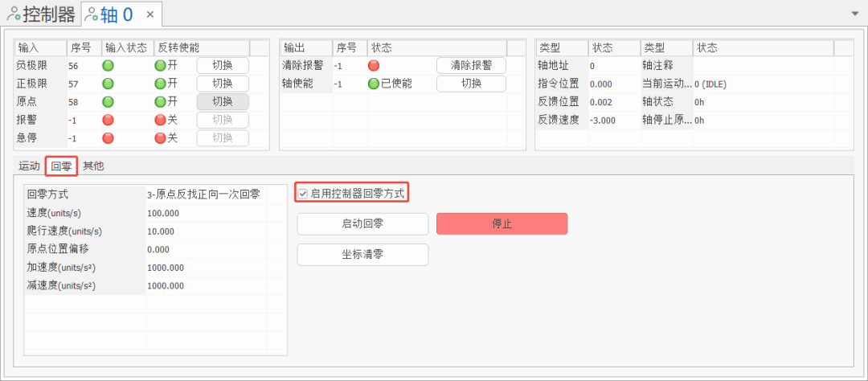Click 轴状态 value 0h

(x=763, y=102)
